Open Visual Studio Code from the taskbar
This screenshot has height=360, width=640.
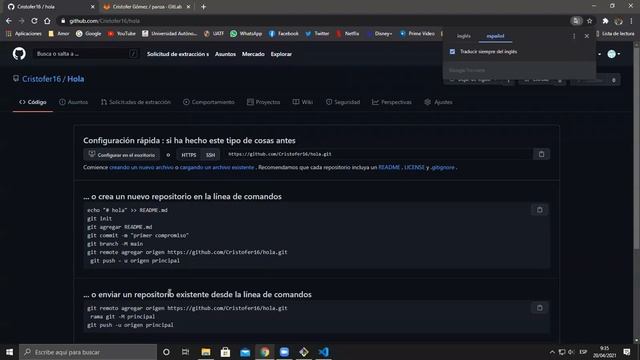[323, 352]
